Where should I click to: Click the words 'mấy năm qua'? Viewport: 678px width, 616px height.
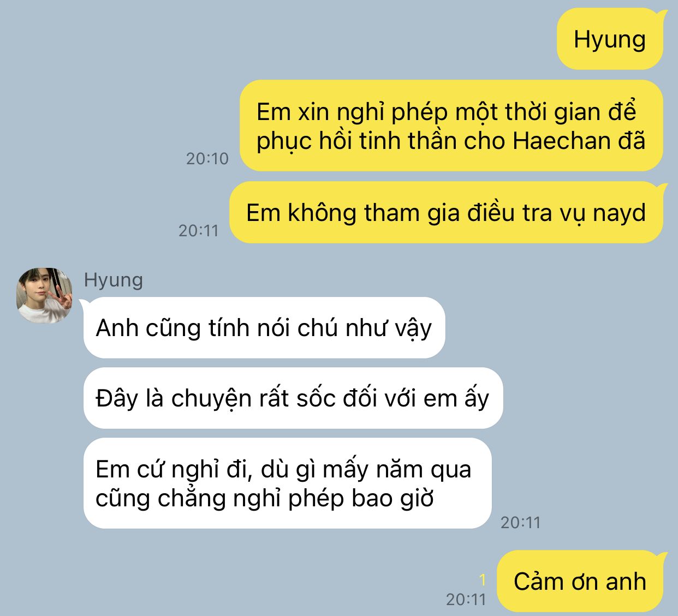coord(397,470)
